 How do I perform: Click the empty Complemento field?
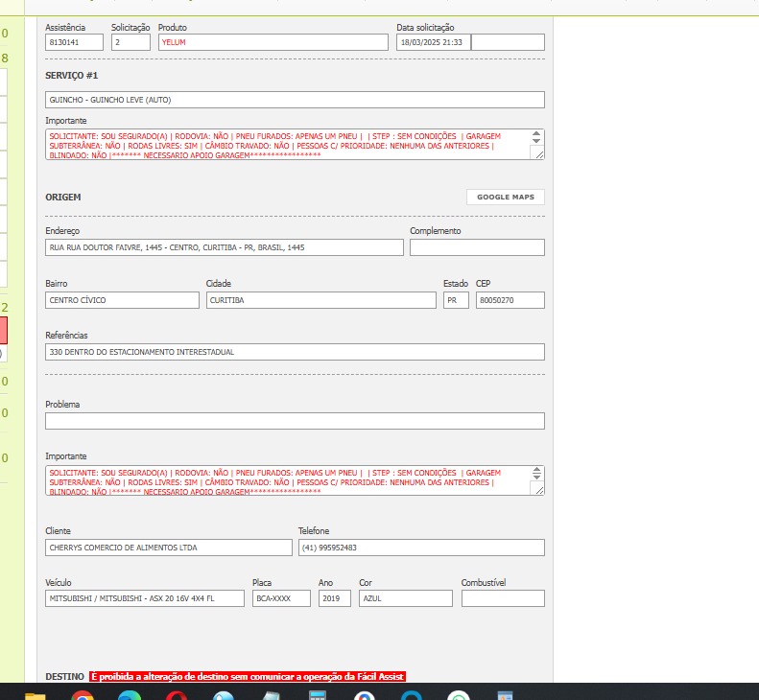coord(477,247)
